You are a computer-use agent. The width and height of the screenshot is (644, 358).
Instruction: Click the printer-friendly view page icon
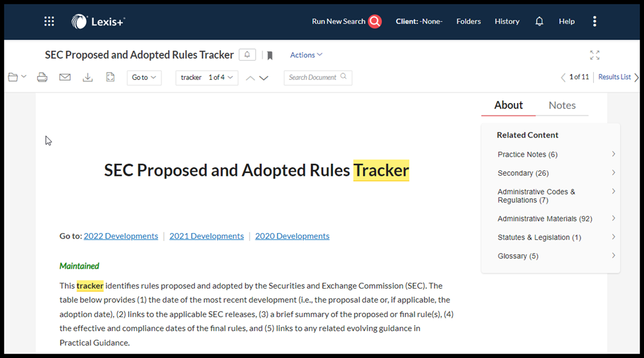point(110,77)
